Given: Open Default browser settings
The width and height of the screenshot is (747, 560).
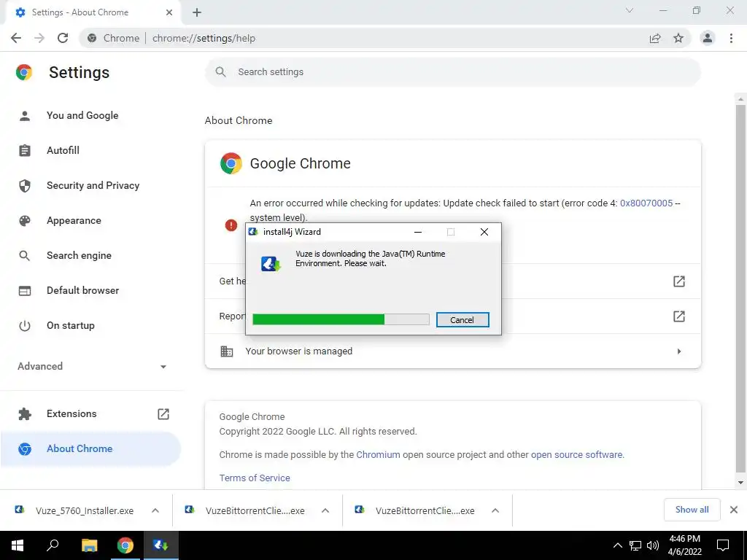Looking at the screenshot, I should (83, 290).
